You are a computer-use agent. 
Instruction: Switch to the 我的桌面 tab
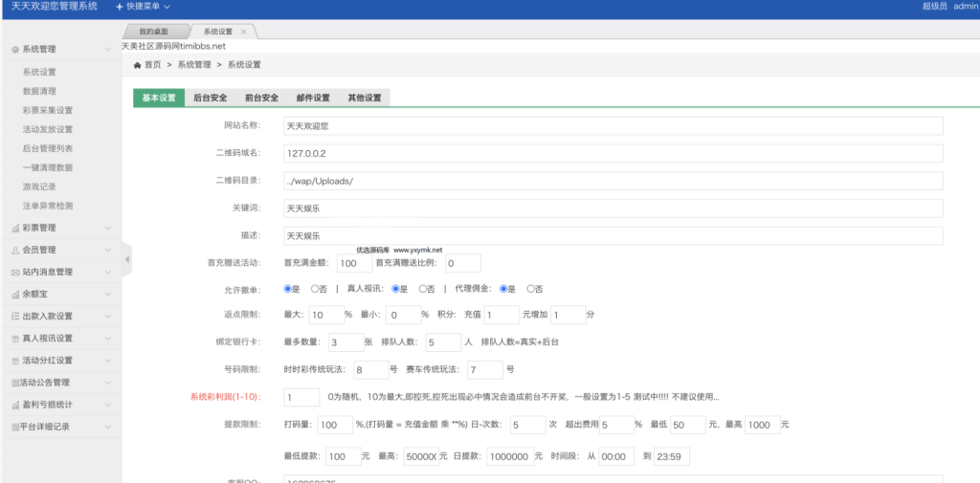pos(154,32)
